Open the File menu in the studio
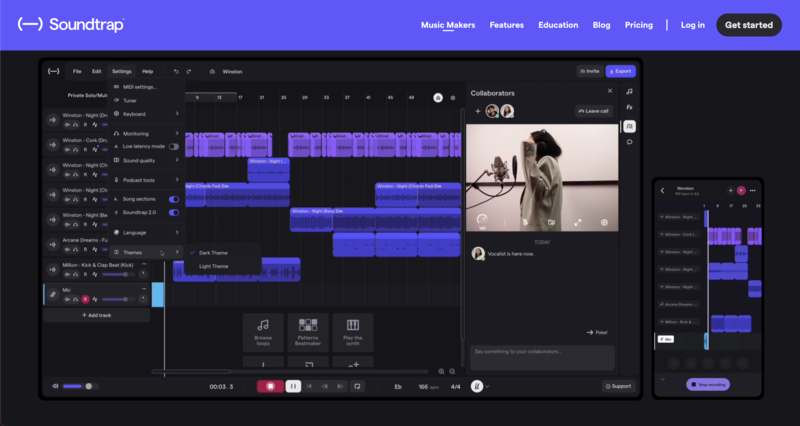Viewport: 800px width, 426px height. pos(77,71)
